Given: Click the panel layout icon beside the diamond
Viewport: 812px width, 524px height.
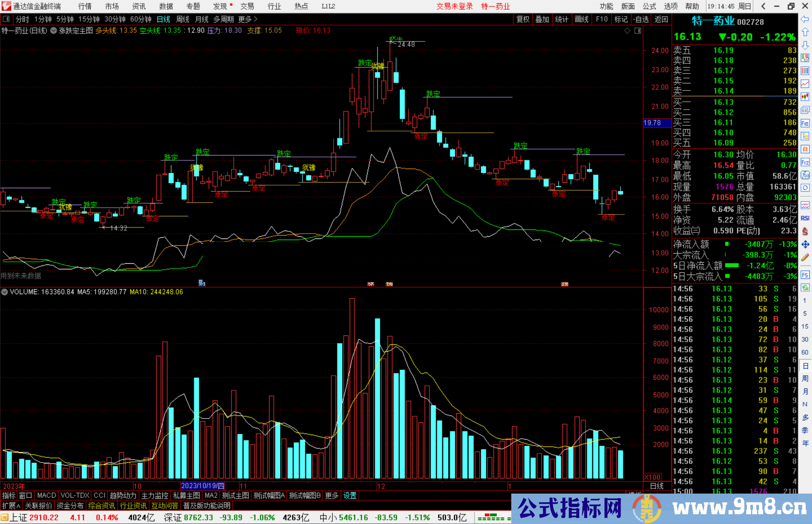Looking at the screenshot, I should pos(638,31).
